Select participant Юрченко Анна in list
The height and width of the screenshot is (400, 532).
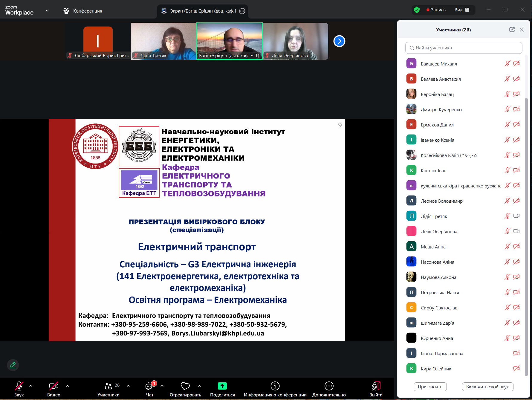tap(464, 338)
